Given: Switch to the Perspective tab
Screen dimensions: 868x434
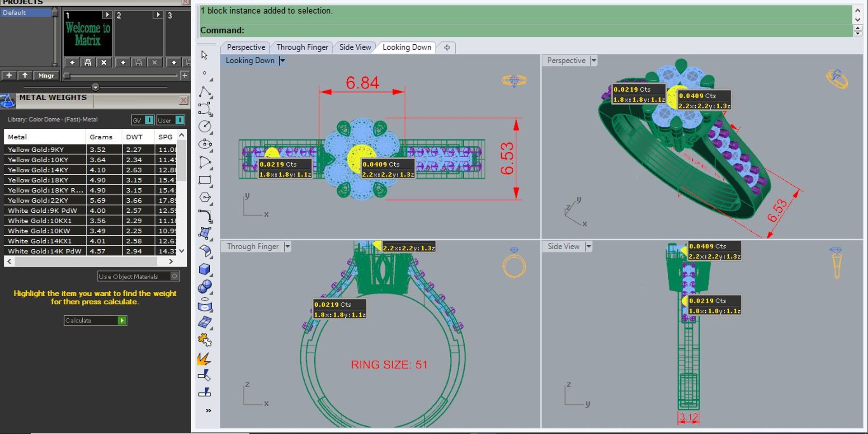Looking at the screenshot, I should (x=246, y=47).
